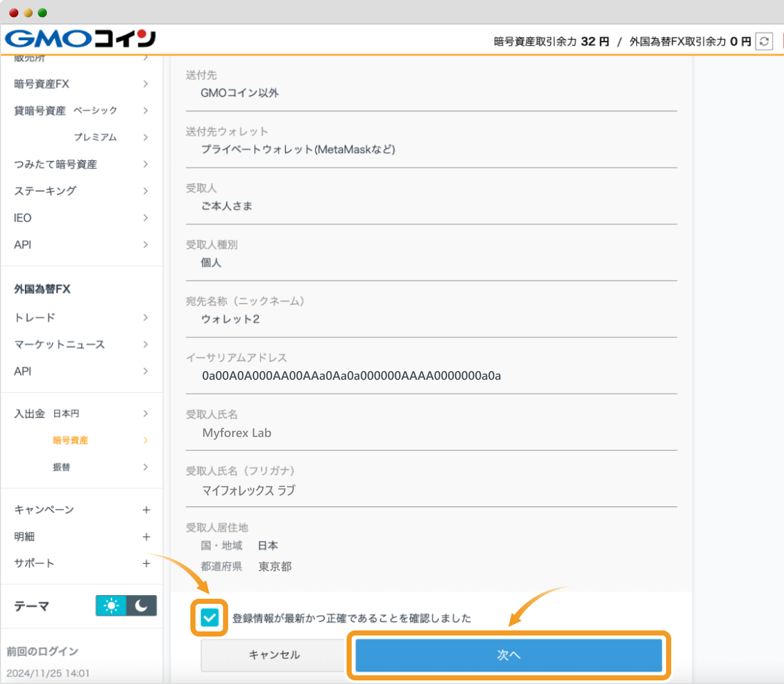Click the 日本 country value
The width and height of the screenshot is (784, 684).
(268, 546)
